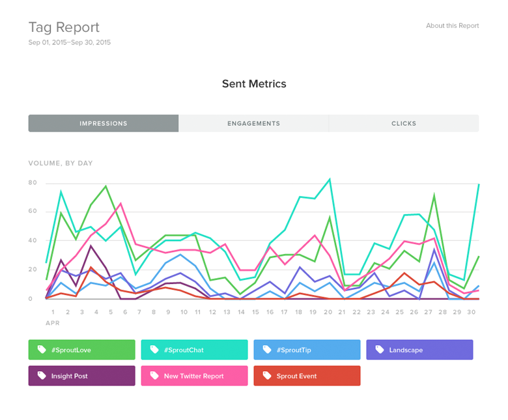Click day 5 on the x-axis

tap(111, 312)
